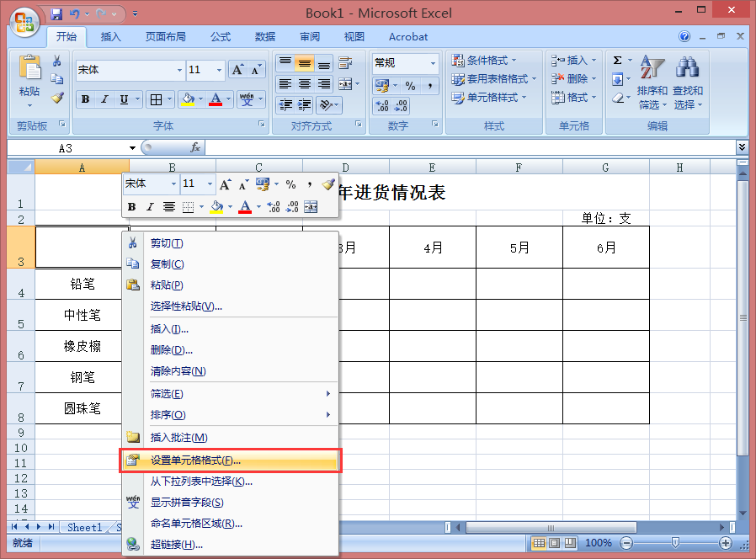Screen dimensions: 756x559
Task: Decrease font size in ribbon
Action: coord(256,70)
